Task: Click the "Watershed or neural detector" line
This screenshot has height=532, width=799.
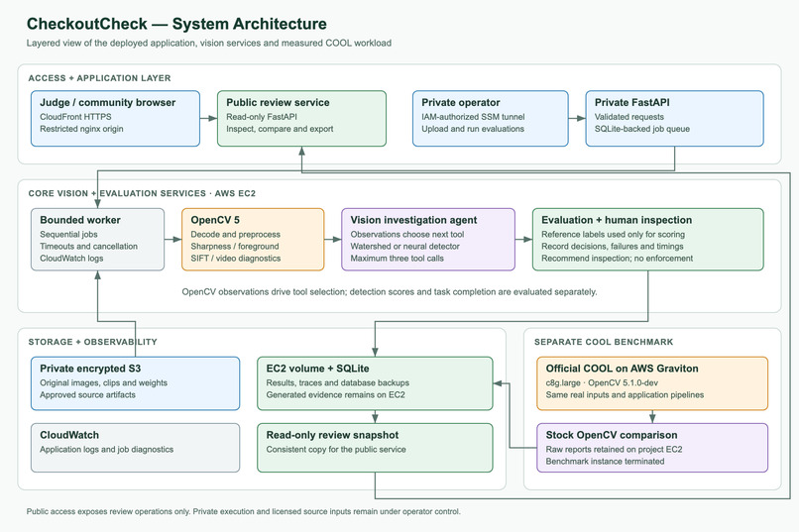Action: coord(405,247)
